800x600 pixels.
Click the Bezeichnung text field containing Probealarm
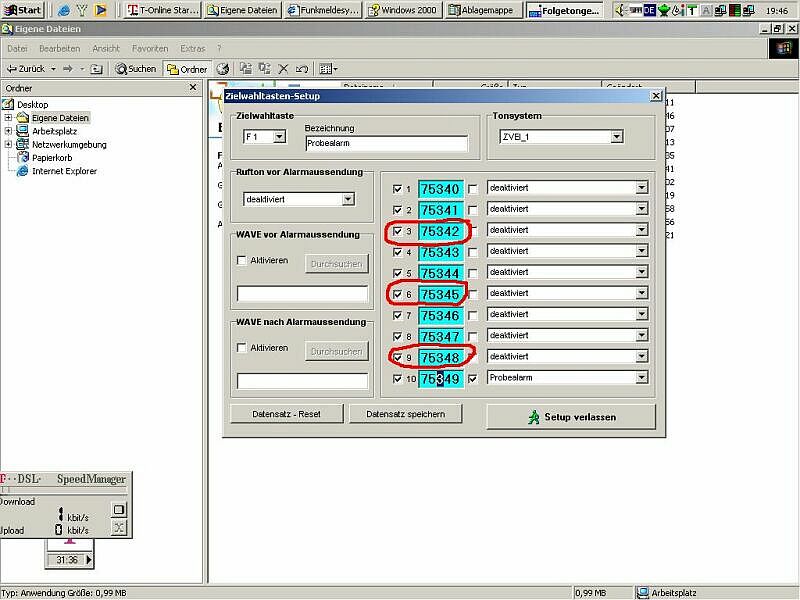[x=385, y=143]
